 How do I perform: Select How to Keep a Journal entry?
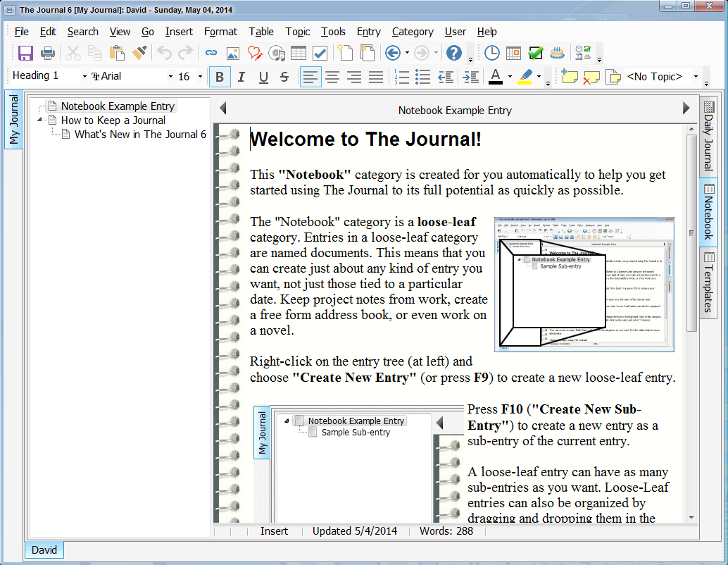point(113,120)
